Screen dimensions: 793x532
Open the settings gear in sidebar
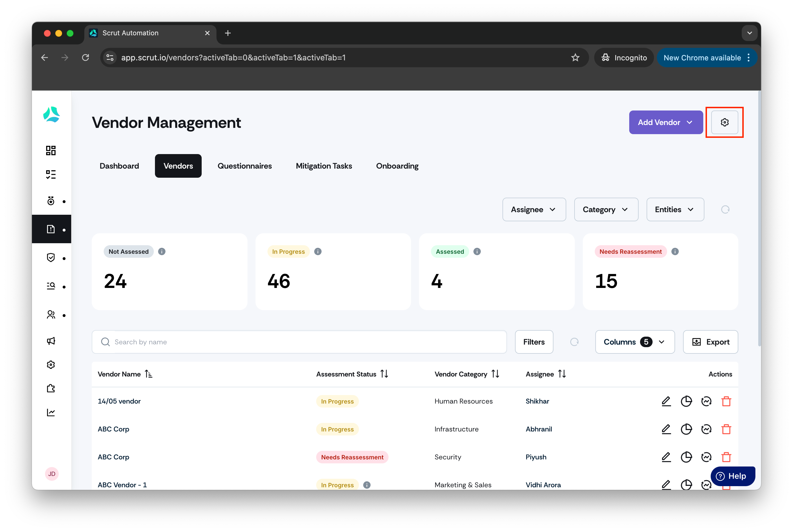click(x=51, y=364)
